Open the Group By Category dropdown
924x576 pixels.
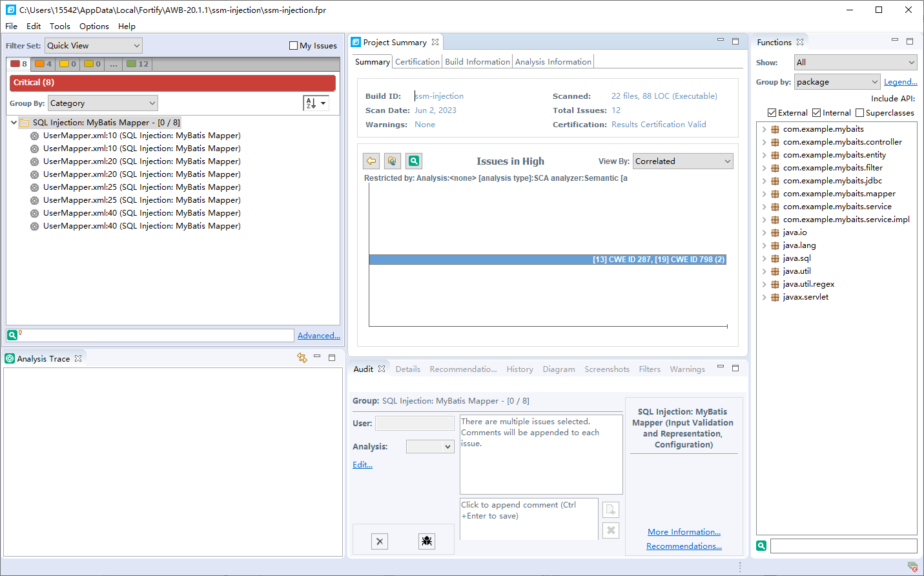(103, 103)
